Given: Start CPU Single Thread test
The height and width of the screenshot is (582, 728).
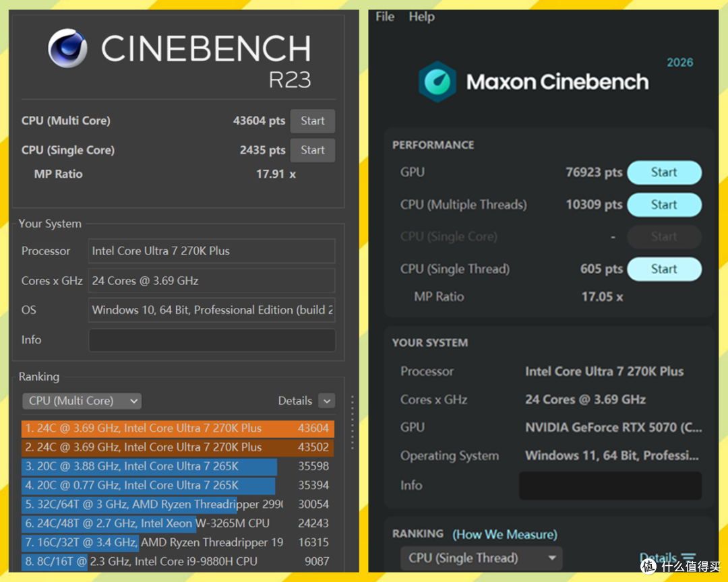Looking at the screenshot, I should pos(664,269).
